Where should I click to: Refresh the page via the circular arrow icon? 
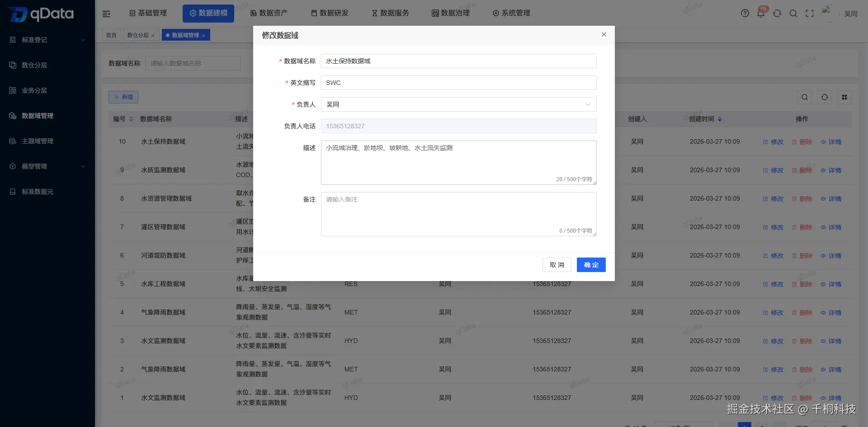click(x=777, y=13)
